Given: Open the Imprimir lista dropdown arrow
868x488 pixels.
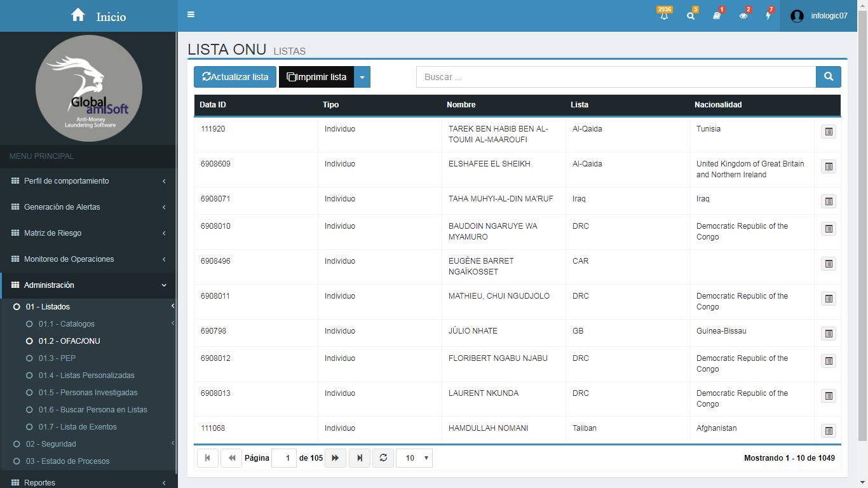Looking at the screenshot, I should pyautogui.click(x=362, y=77).
